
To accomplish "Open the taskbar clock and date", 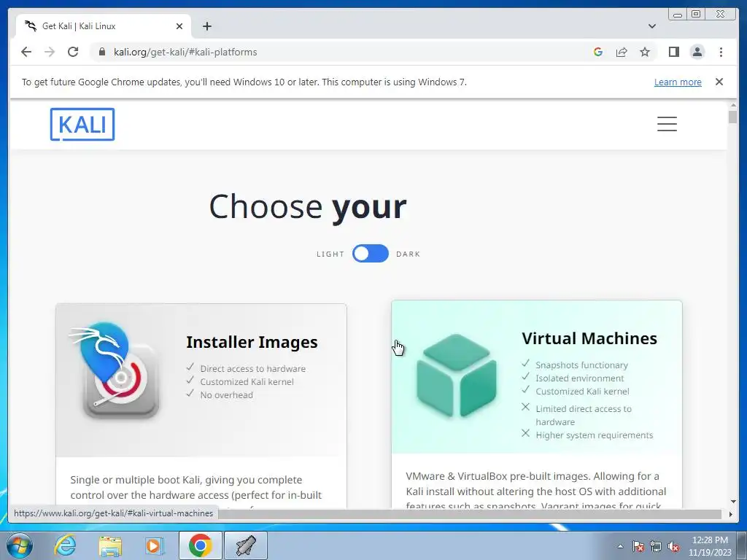I will tap(710, 546).
